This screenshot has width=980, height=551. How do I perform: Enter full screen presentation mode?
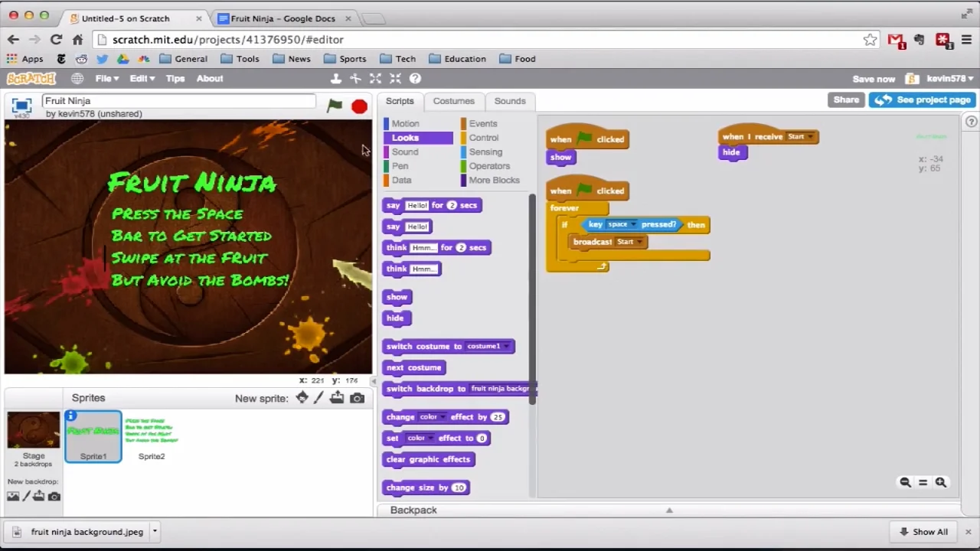21,106
